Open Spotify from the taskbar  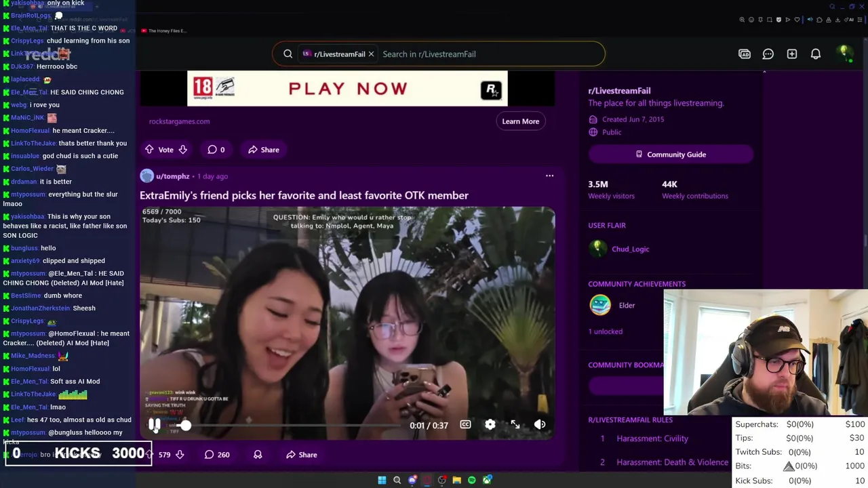[472, 480]
